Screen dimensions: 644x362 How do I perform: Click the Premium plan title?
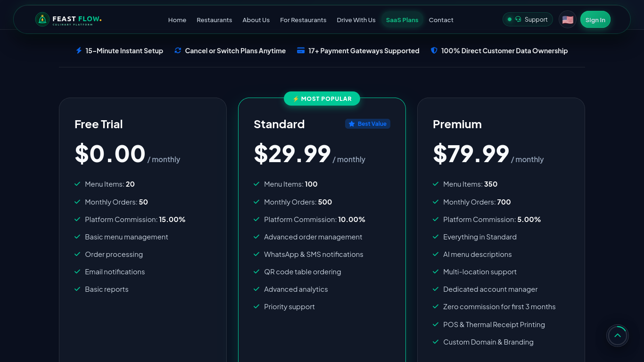point(457,124)
